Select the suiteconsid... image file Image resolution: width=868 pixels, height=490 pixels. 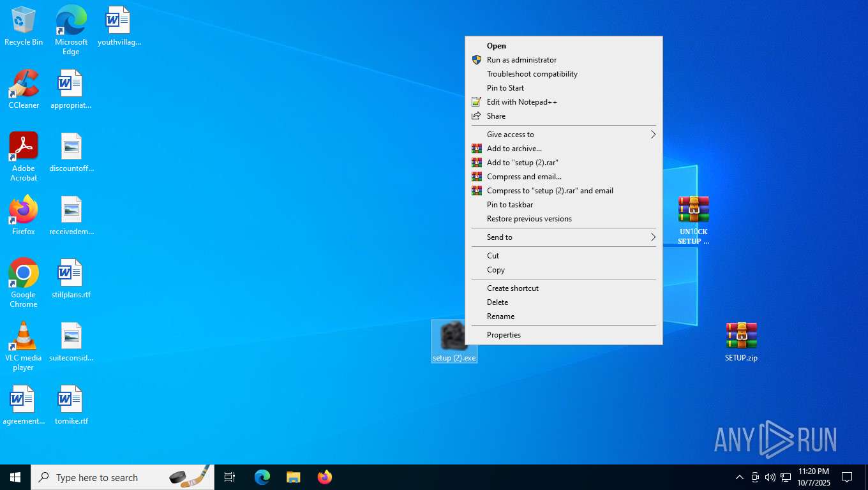71,343
